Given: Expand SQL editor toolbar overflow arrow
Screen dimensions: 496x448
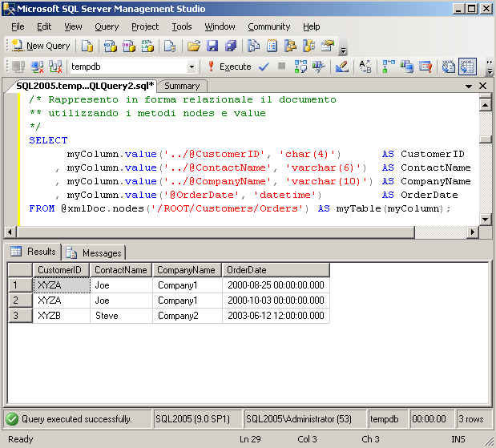Looking at the screenshot, I should click(490, 67).
